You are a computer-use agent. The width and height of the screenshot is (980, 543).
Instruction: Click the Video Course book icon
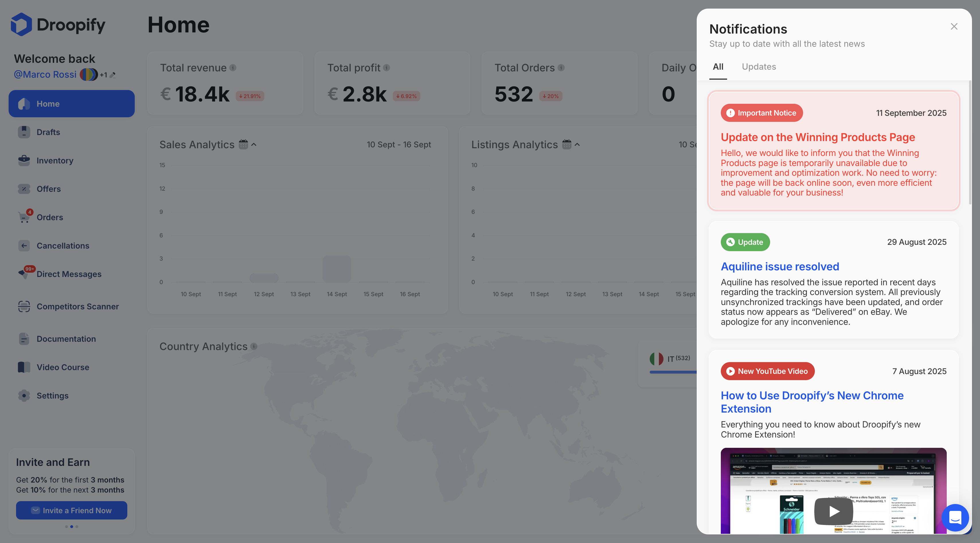coord(24,367)
